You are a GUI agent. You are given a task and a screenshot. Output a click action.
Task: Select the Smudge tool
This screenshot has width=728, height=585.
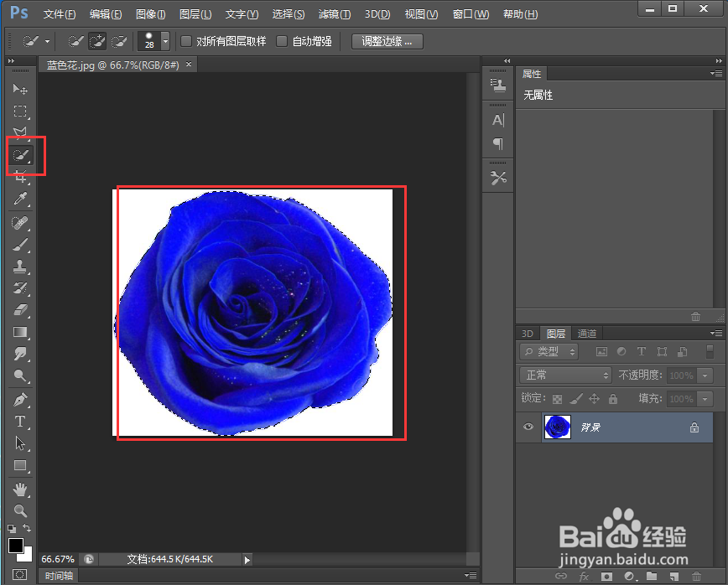(x=20, y=354)
